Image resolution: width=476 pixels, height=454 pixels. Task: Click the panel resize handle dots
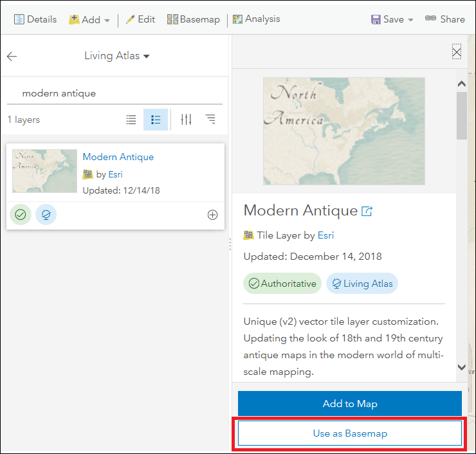tap(230, 244)
